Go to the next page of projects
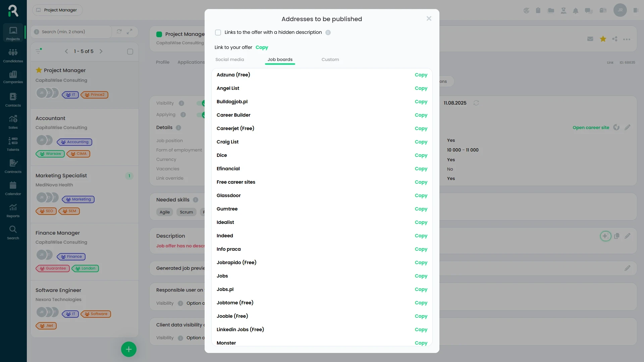The width and height of the screenshot is (644, 362). (101, 51)
